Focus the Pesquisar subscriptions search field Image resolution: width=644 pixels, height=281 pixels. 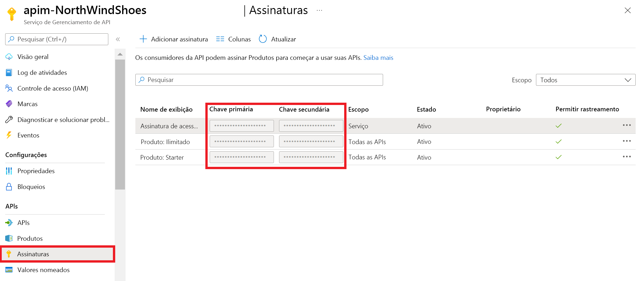coord(259,80)
